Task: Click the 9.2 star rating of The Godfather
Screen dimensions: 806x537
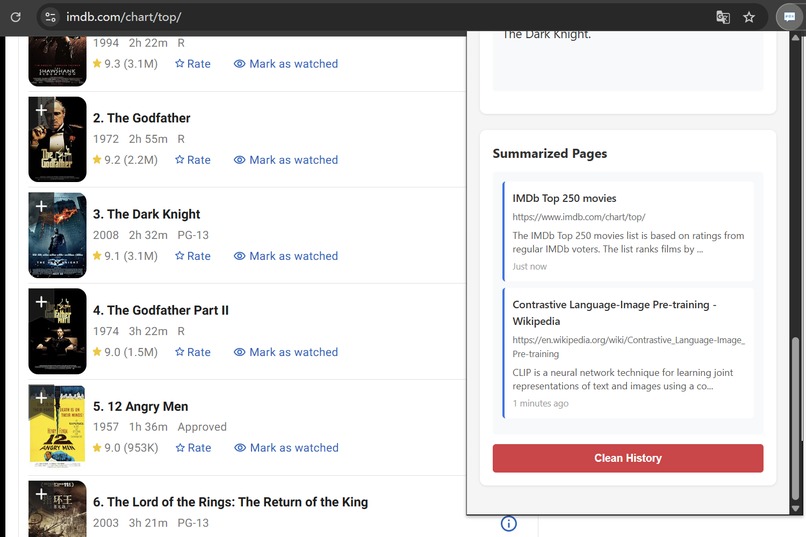Action: (x=125, y=160)
